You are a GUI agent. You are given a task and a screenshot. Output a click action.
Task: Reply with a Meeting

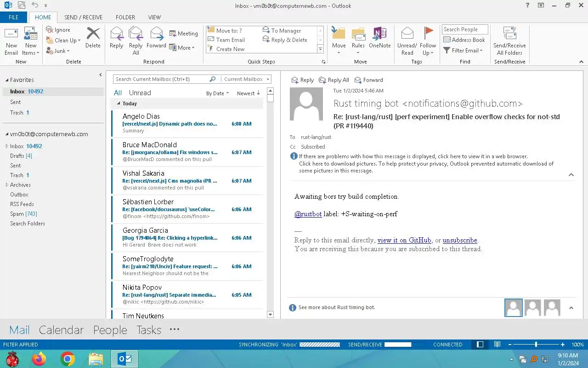[184, 34]
